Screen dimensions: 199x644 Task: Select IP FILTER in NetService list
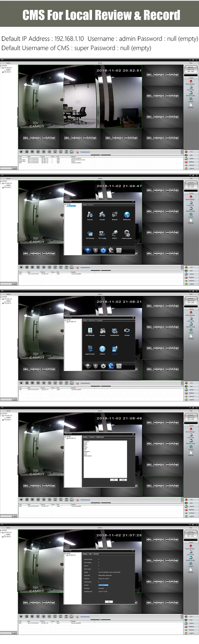tap(86, 441)
